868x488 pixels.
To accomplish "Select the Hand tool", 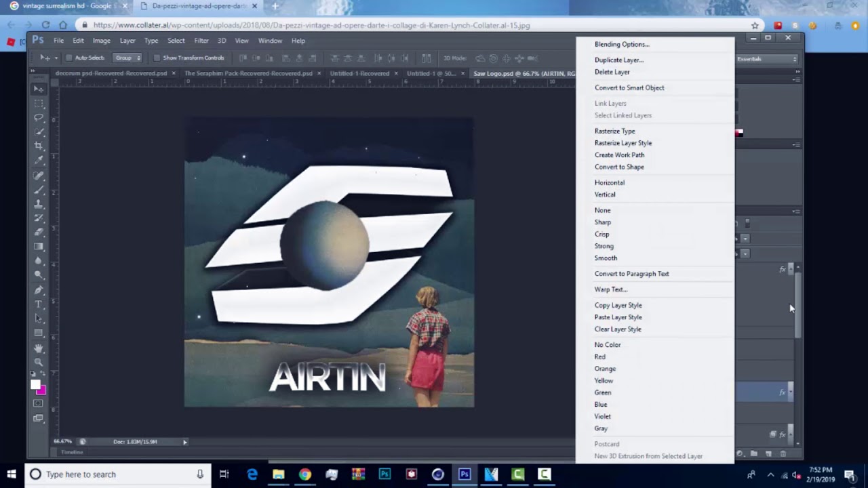I will (x=39, y=348).
